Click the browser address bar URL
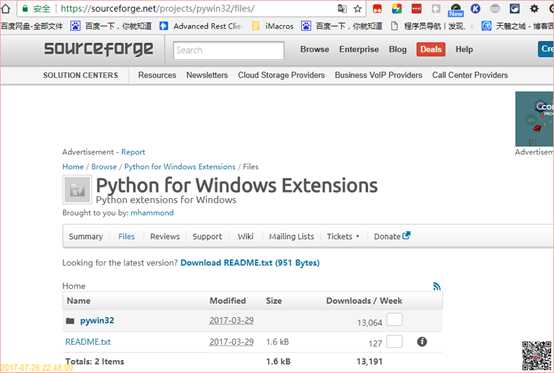 tap(158, 9)
